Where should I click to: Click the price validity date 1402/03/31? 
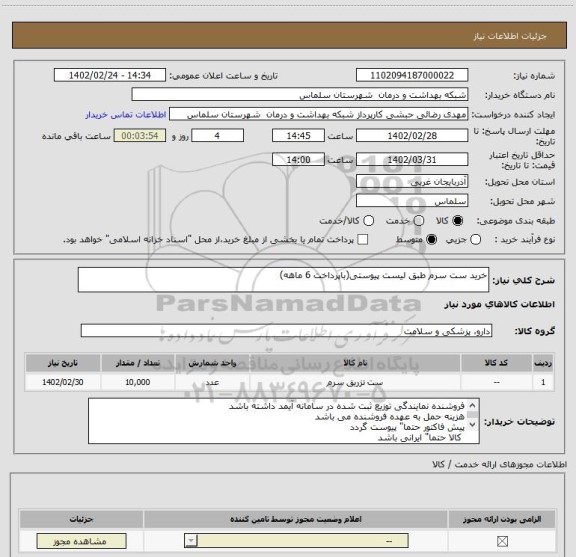coord(412,160)
